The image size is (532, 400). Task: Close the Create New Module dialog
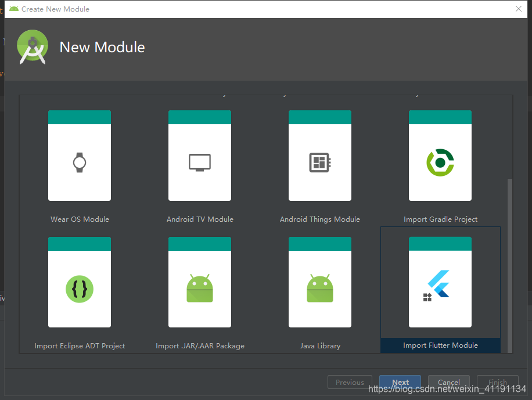click(519, 9)
